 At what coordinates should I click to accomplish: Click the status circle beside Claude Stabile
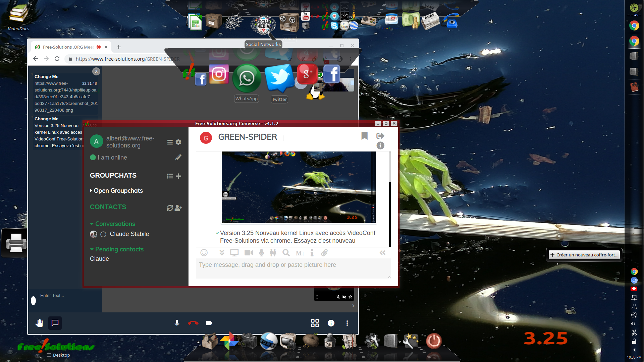point(103,234)
